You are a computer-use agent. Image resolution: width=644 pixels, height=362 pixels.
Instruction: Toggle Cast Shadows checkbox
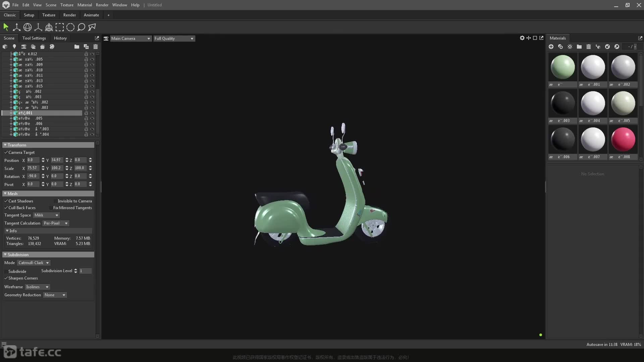click(6, 201)
